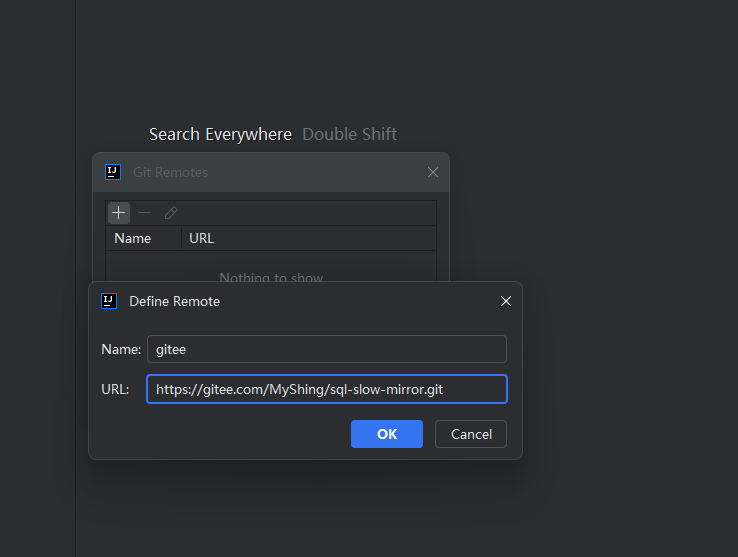Click the Define Remote title text

pos(175,301)
